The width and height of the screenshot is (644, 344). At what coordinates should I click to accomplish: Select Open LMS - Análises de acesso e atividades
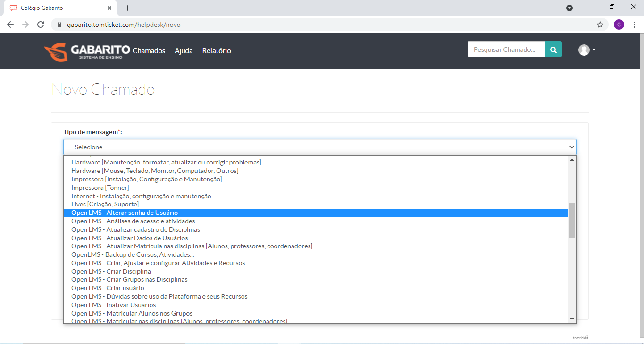coord(316,221)
